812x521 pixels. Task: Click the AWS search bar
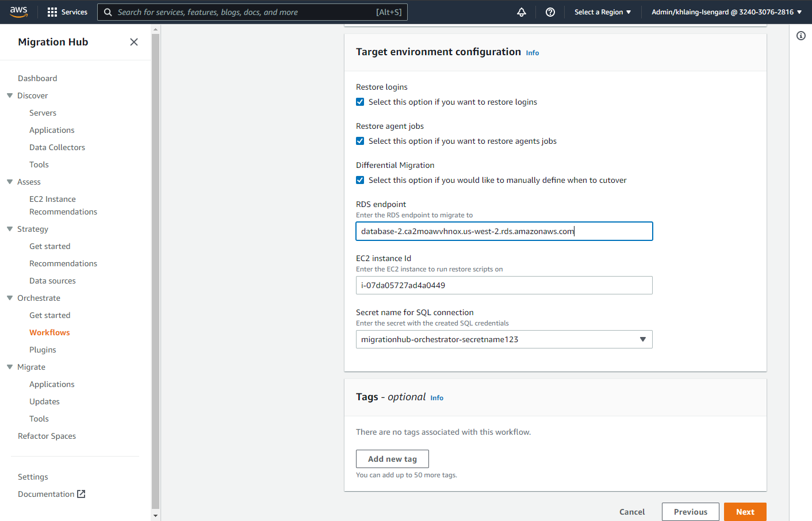[x=252, y=12]
